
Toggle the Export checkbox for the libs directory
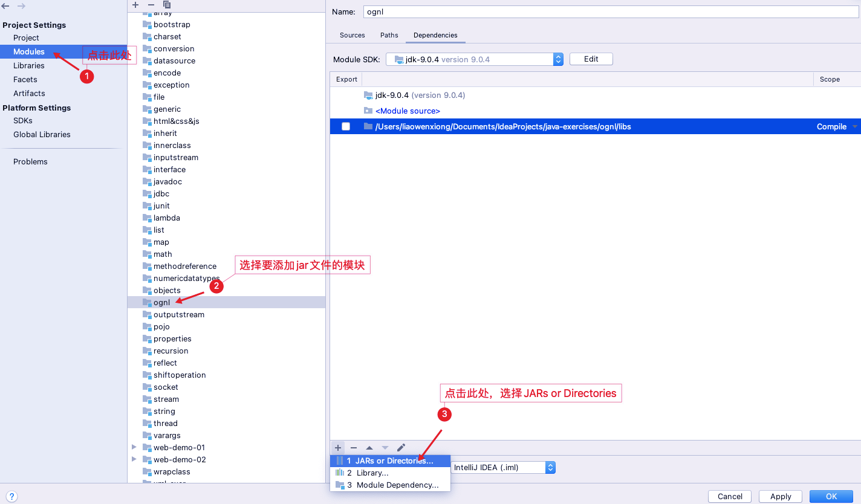coord(346,126)
